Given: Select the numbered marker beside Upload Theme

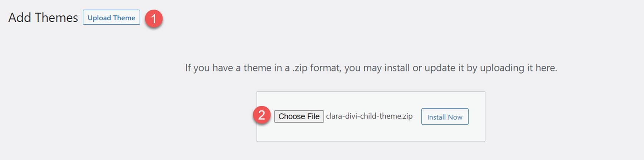Looking at the screenshot, I should pos(154,19).
